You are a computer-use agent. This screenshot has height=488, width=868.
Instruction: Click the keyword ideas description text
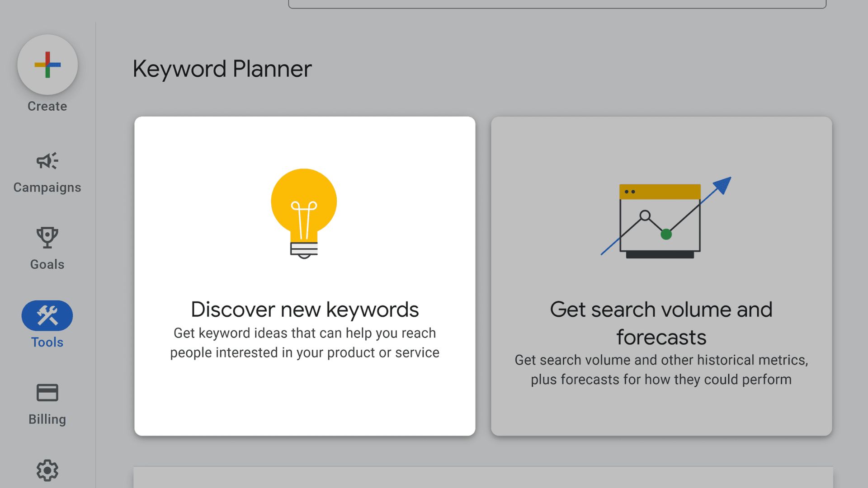pos(304,343)
